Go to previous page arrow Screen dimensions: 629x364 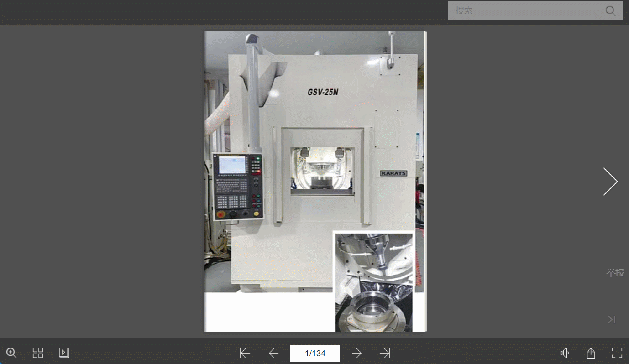[273, 353]
